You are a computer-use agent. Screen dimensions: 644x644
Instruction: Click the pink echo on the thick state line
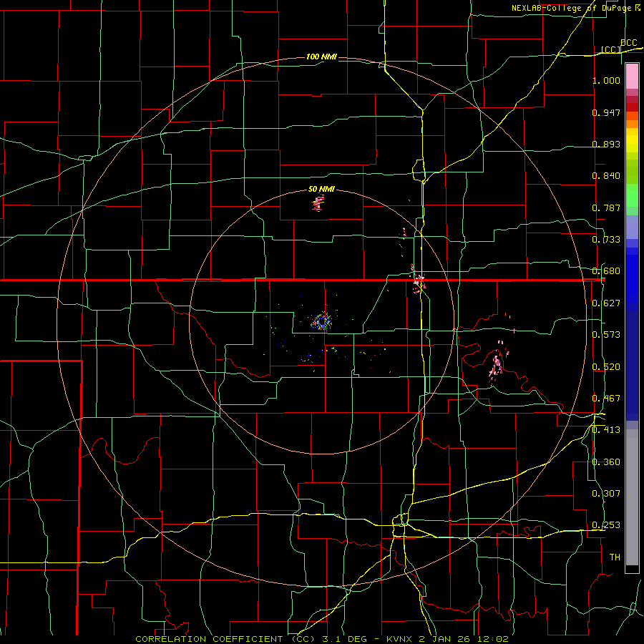pyautogui.click(x=419, y=281)
